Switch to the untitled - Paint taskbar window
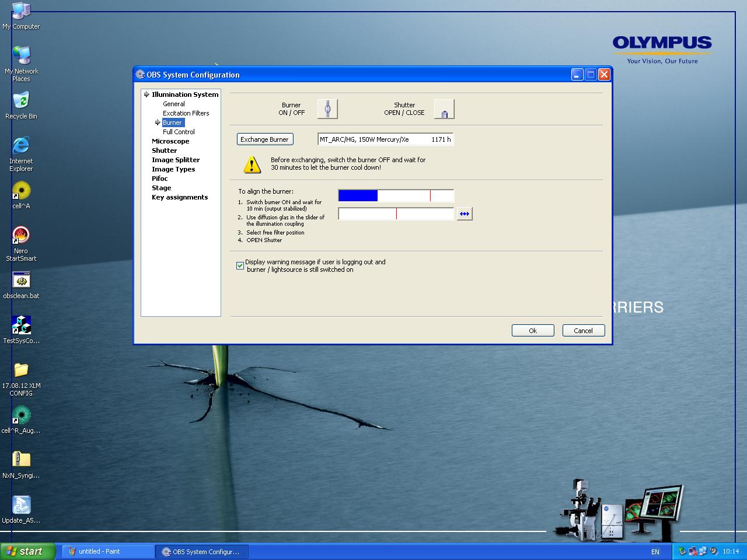Image resolution: width=747 pixels, height=560 pixels. click(x=107, y=551)
